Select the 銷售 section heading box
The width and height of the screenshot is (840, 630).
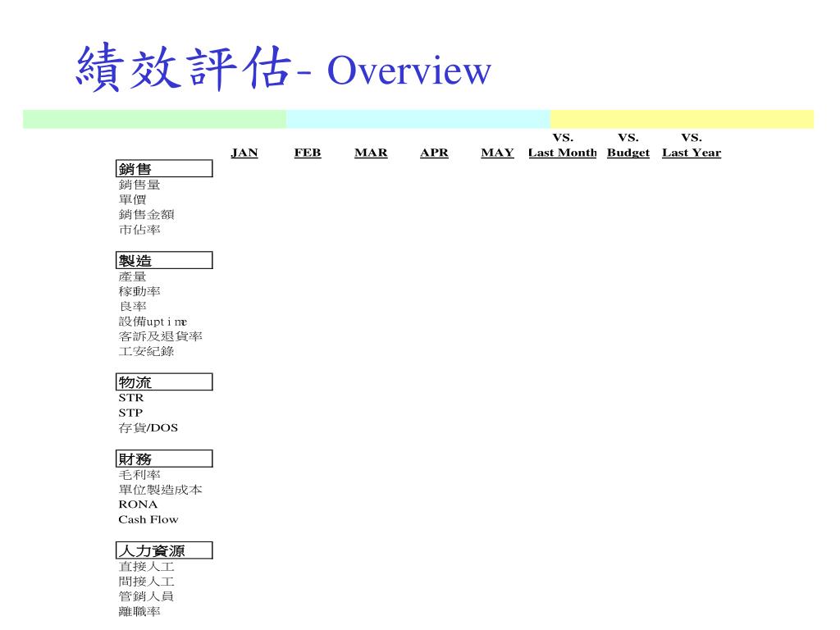(x=164, y=168)
